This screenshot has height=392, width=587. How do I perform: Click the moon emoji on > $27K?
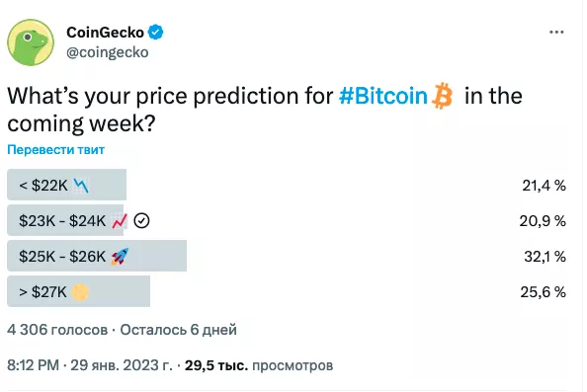pyautogui.click(x=80, y=292)
